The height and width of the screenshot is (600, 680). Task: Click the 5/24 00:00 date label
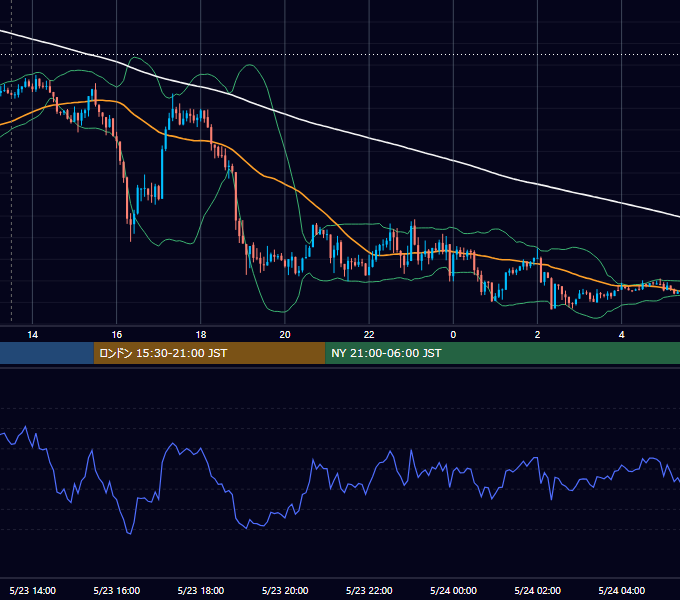pyautogui.click(x=453, y=590)
